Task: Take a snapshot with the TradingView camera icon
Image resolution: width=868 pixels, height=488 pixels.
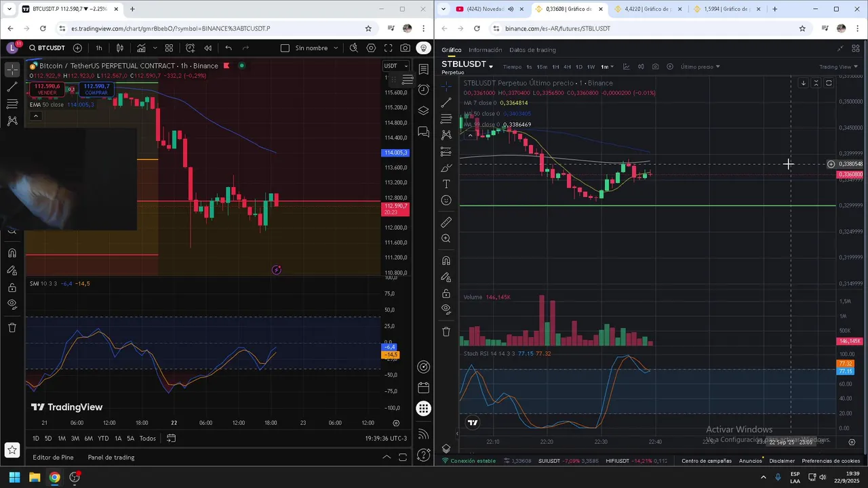Action: click(x=406, y=48)
